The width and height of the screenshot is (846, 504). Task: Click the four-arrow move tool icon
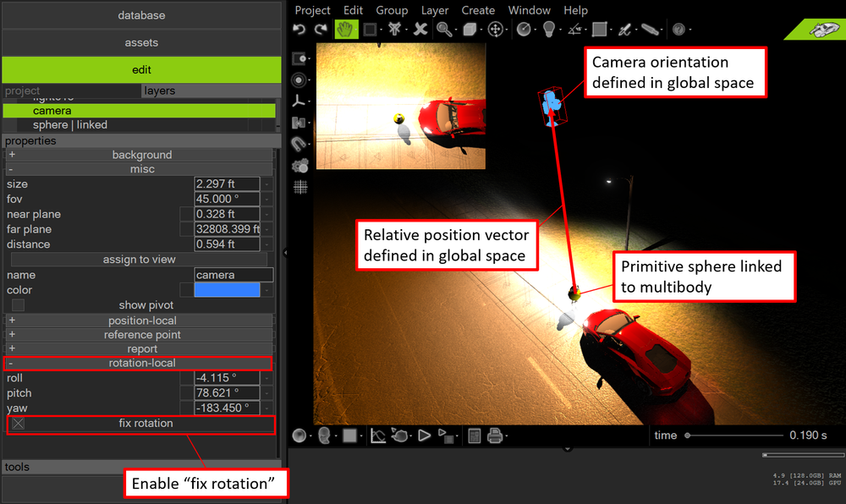[x=495, y=29]
